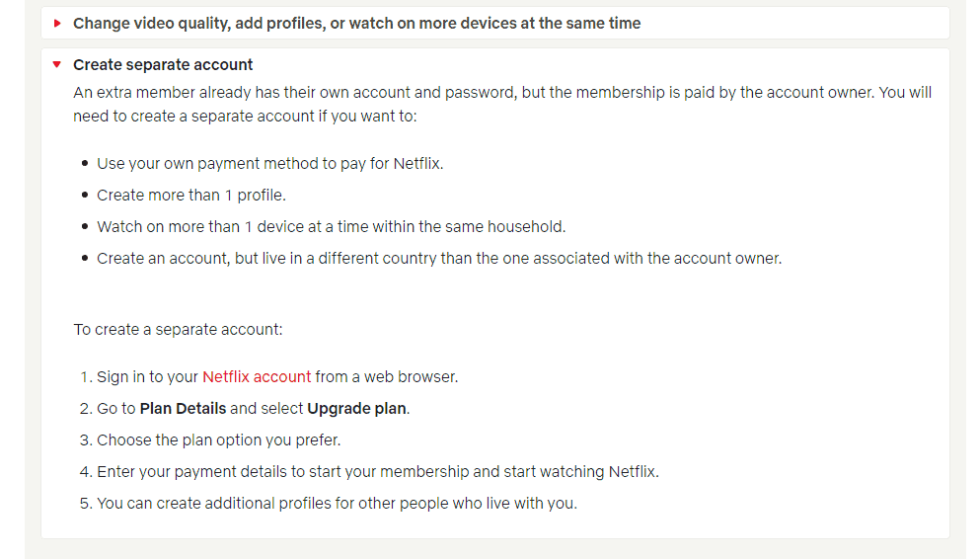Open the Change video quality section heading
The height and width of the screenshot is (559, 980).
pyautogui.click(x=357, y=23)
